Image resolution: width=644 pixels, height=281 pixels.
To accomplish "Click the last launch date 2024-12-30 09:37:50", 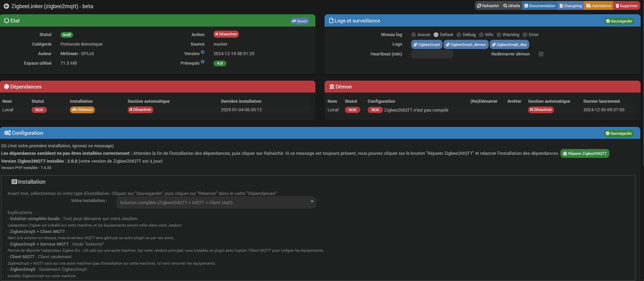I will click(604, 110).
